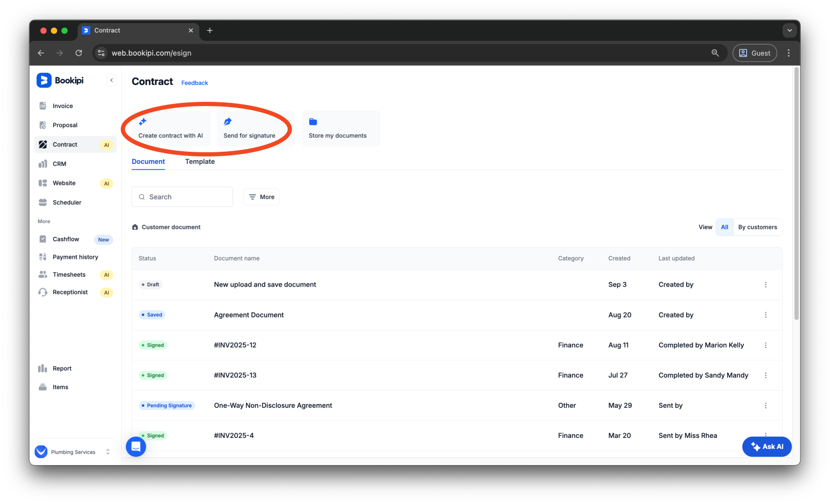Select the All view toggle
The width and height of the screenshot is (830, 504).
[x=724, y=227]
